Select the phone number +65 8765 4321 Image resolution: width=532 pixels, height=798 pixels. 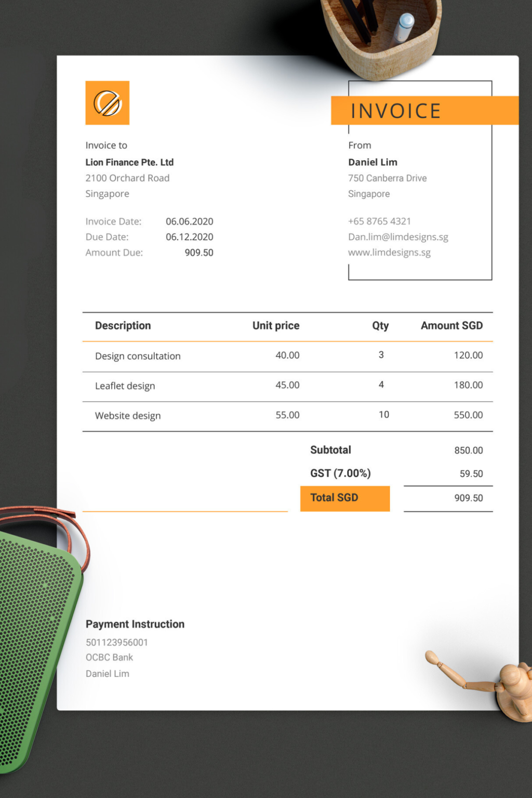coord(379,221)
